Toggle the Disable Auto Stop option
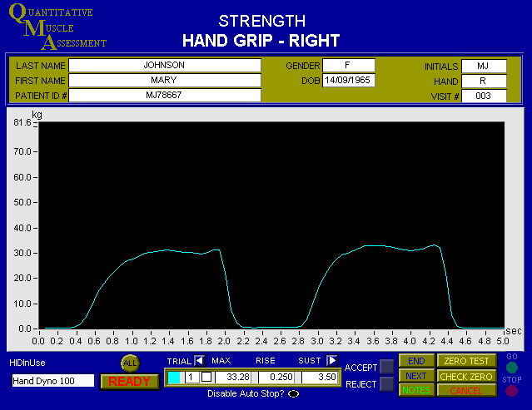 point(293,394)
